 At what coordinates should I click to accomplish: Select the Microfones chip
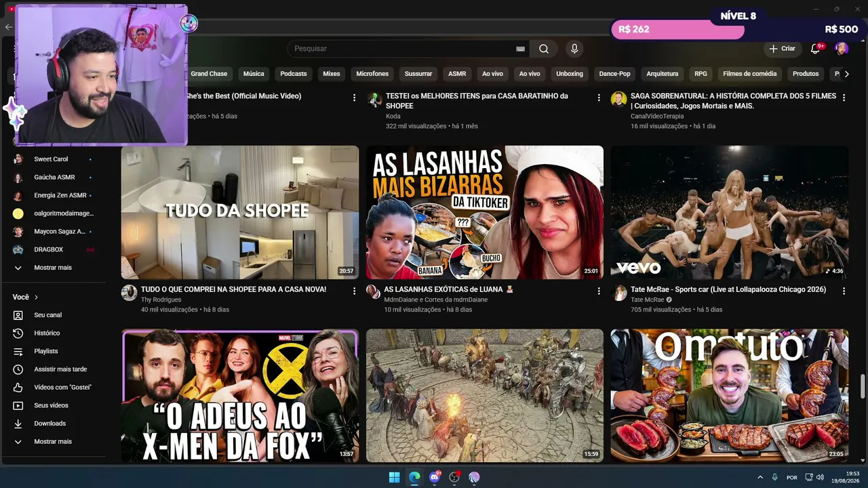(x=372, y=74)
